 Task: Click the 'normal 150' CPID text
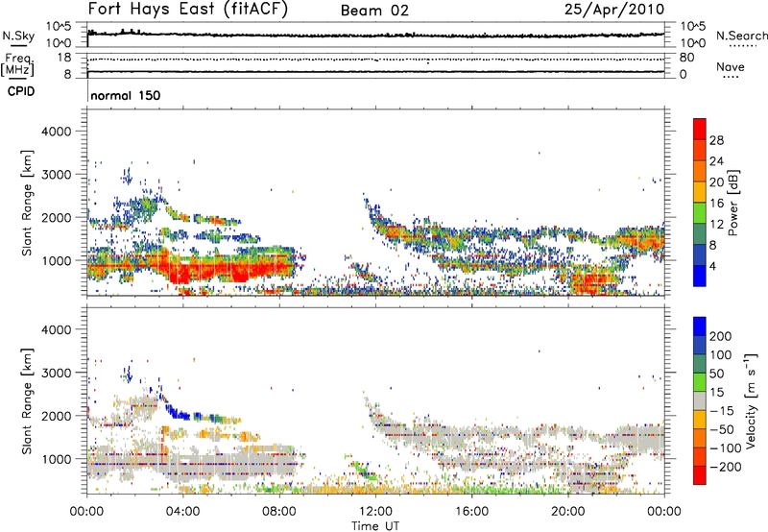(x=126, y=95)
